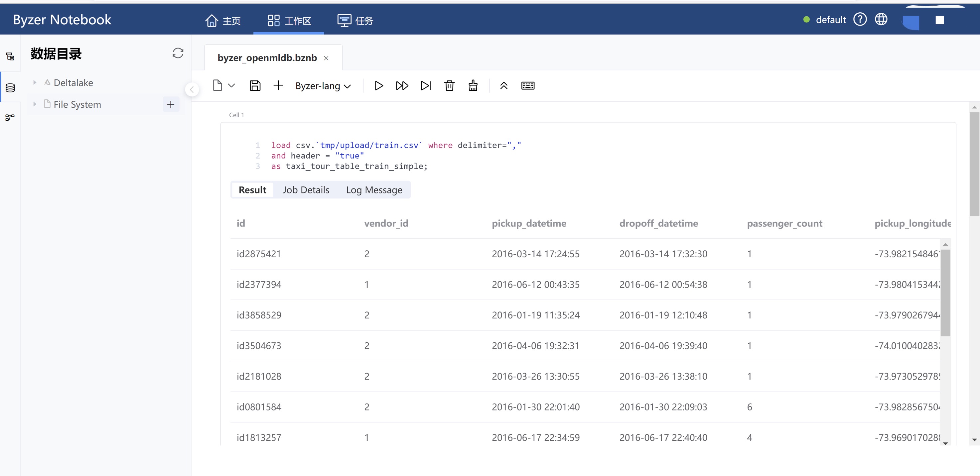Click the dropoff_datetime column header
Viewport: 980px width, 476px height.
point(658,223)
